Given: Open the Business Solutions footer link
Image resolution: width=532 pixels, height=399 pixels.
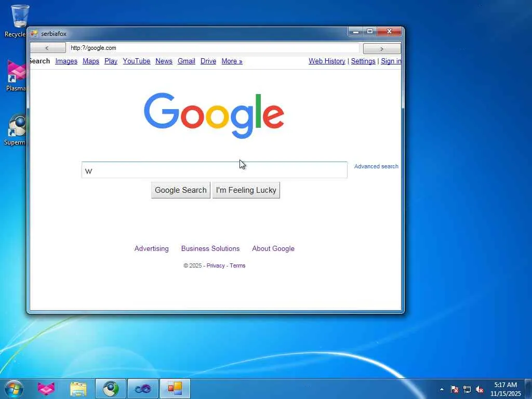Looking at the screenshot, I should coord(210,248).
